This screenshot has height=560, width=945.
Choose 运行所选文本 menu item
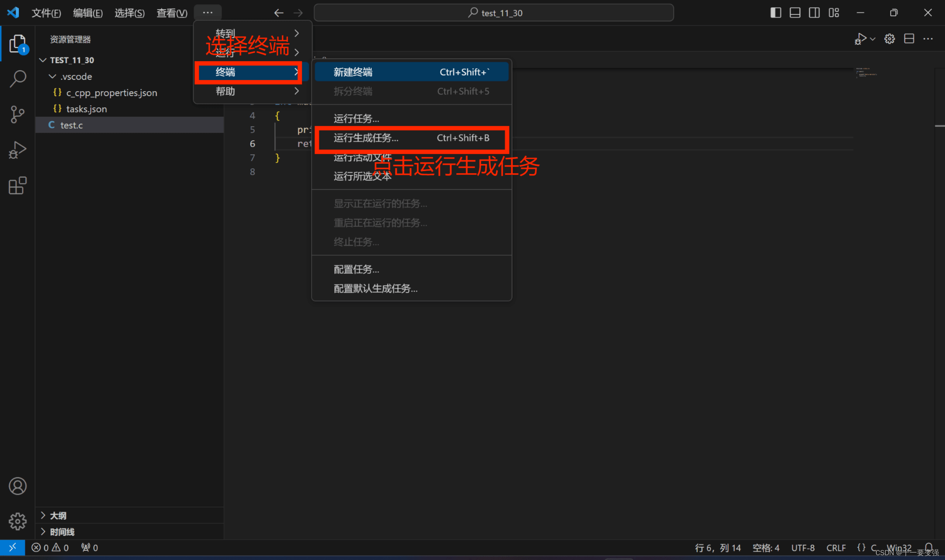[412, 176]
